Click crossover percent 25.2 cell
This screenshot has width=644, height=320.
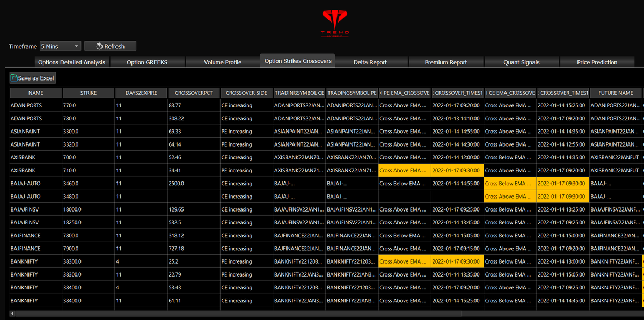pos(194,261)
